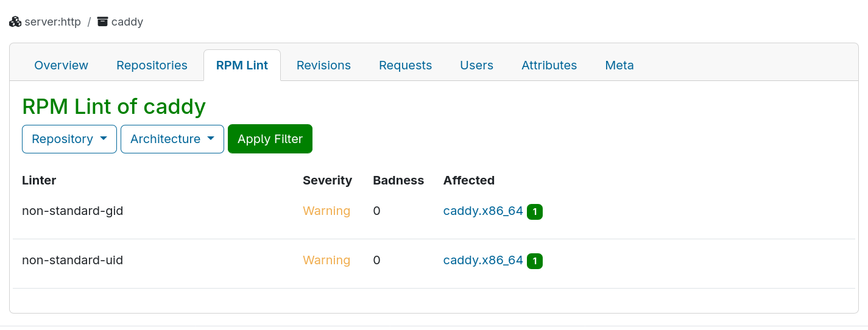Click the server:http project cubes icon
This screenshot has height=330, width=868.
(15, 22)
